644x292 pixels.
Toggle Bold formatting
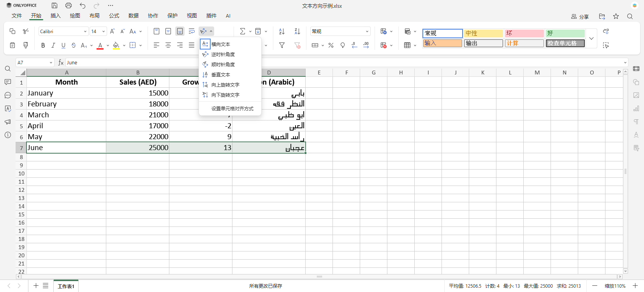(43, 45)
